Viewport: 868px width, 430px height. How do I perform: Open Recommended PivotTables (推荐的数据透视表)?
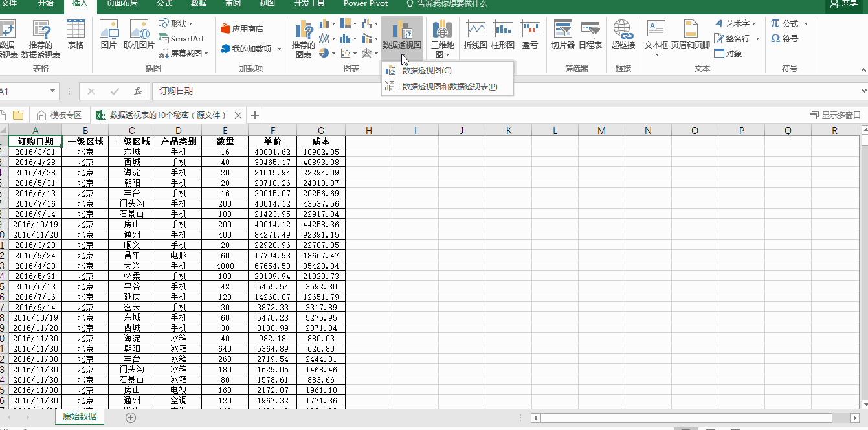click(41, 39)
